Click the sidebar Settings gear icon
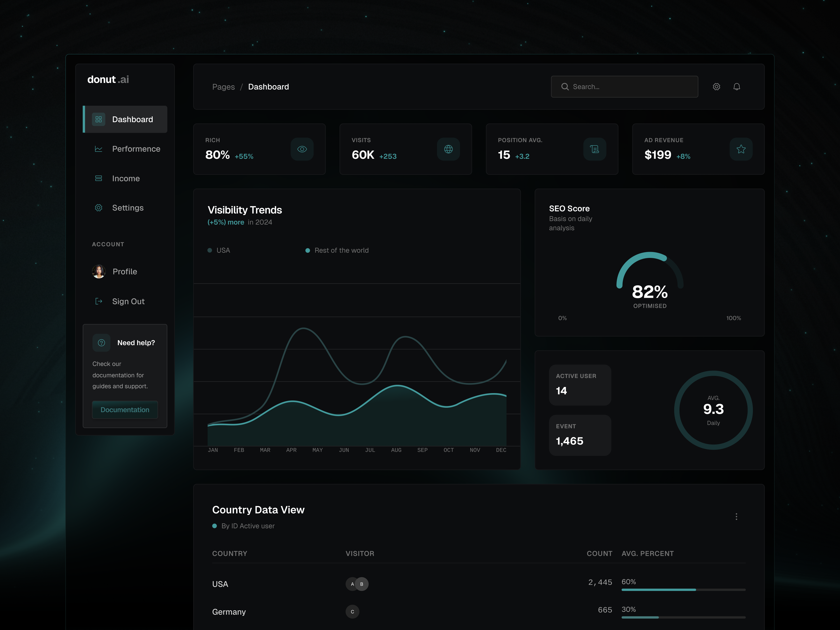 coord(99,208)
